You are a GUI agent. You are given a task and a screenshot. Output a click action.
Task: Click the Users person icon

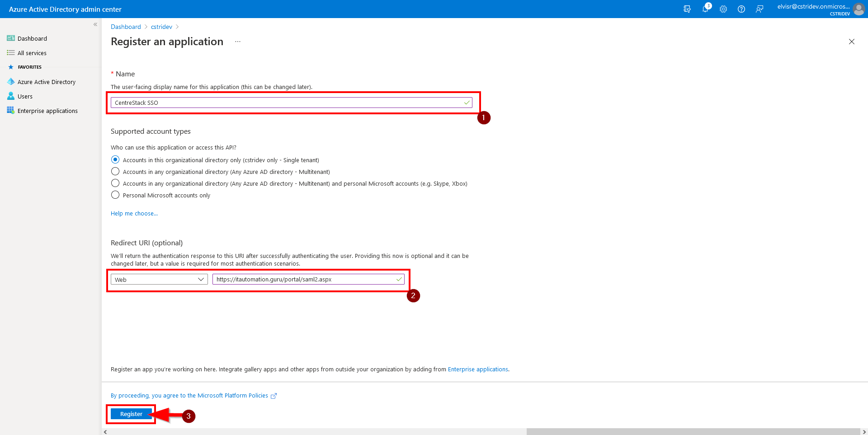click(11, 96)
